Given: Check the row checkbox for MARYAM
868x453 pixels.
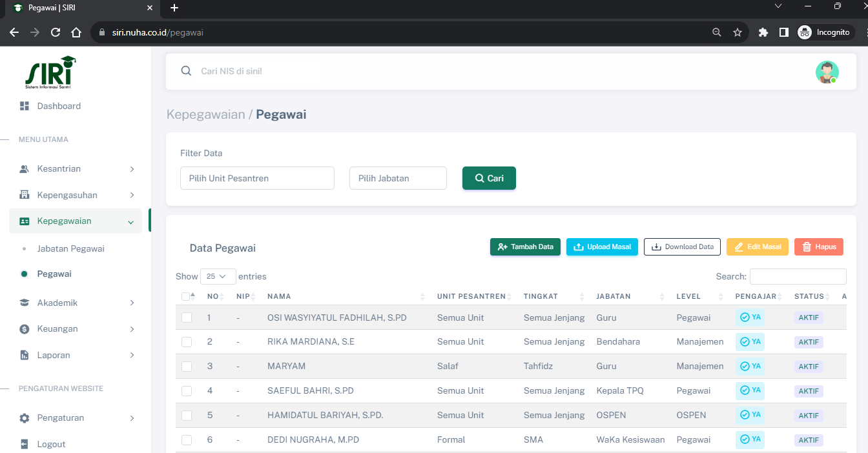Looking at the screenshot, I should (187, 367).
